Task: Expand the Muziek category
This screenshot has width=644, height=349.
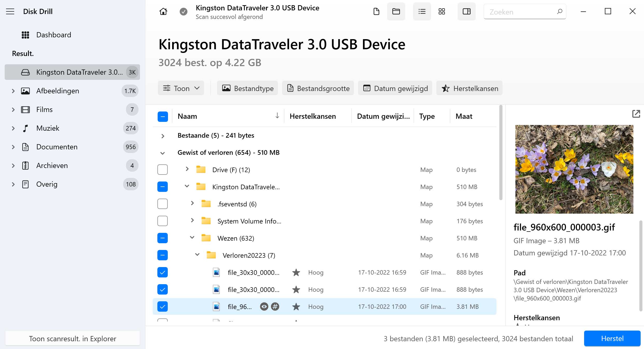Action: click(13, 128)
